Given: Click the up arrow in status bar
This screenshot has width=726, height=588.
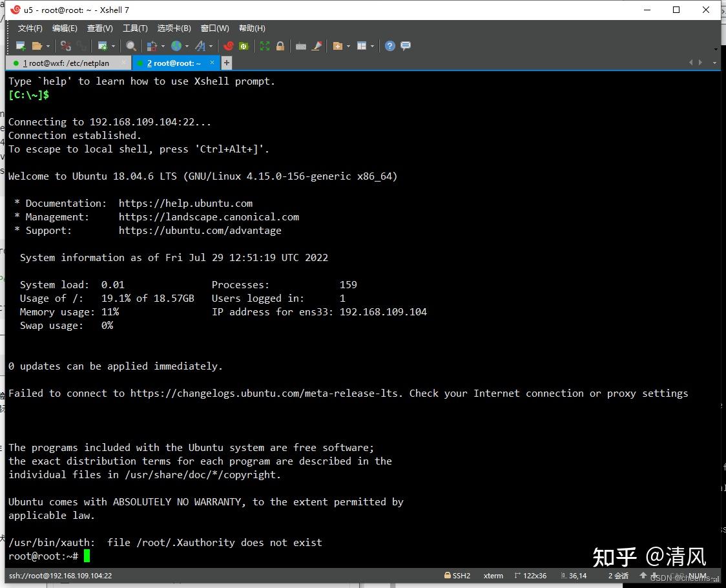Looking at the screenshot, I should (643, 576).
